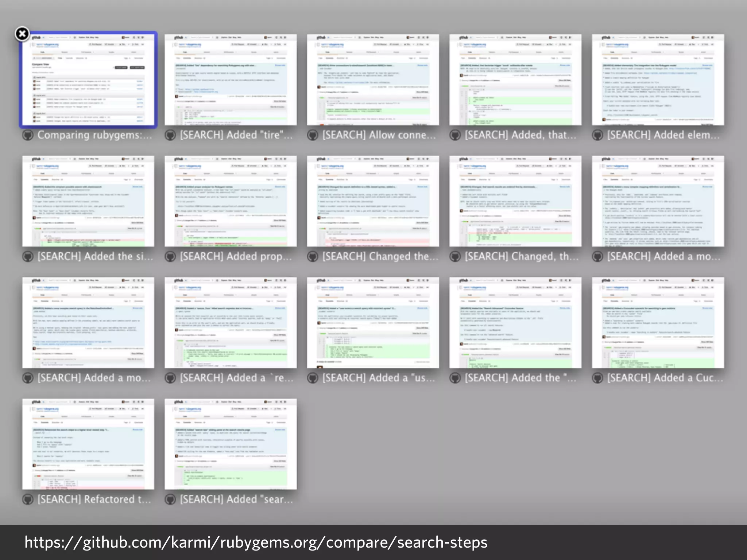Click GitHub icon beside Comparing rubygems label

(x=28, y=135)
